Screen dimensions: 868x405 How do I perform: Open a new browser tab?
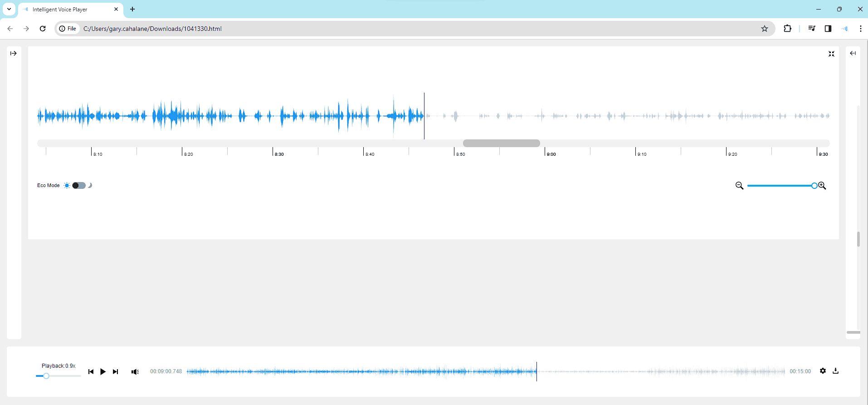click(x=132, y=9)
